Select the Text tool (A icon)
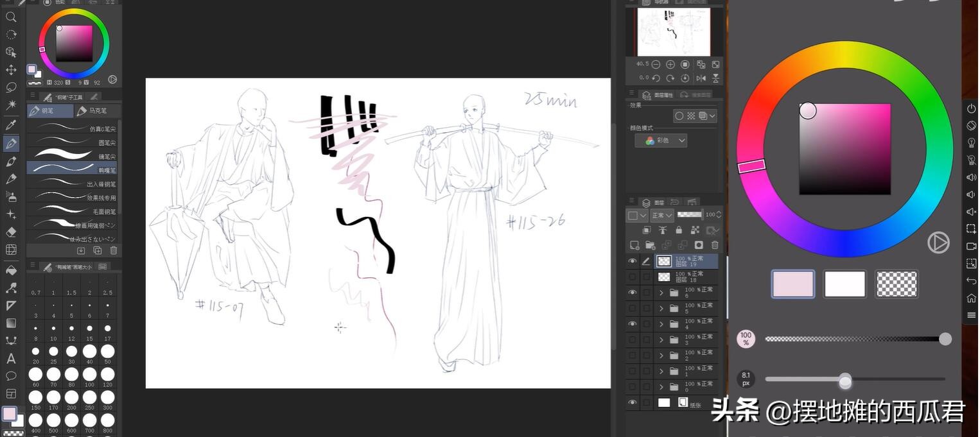The height and width of the screenshot is (437, 980). point(11,359)
